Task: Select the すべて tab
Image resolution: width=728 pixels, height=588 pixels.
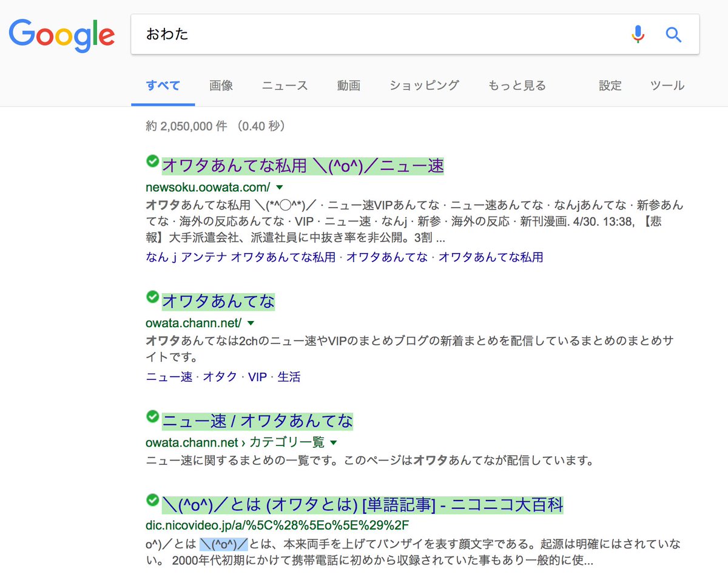Action: pyautogui.click(x=163, y=86)
